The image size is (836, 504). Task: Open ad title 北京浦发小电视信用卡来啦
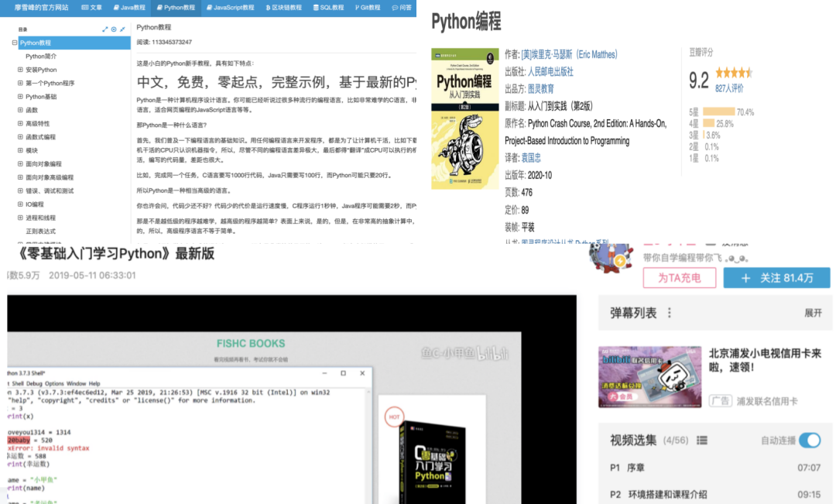coord(765,360)
